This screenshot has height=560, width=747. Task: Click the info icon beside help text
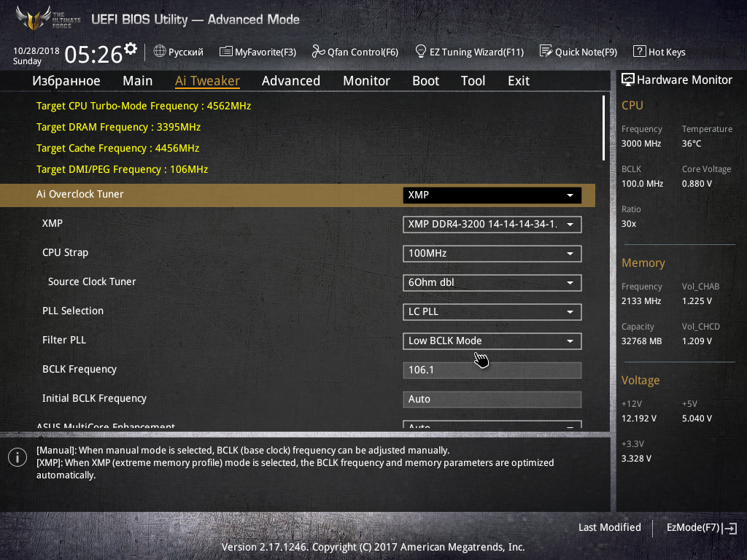point(18,457)
